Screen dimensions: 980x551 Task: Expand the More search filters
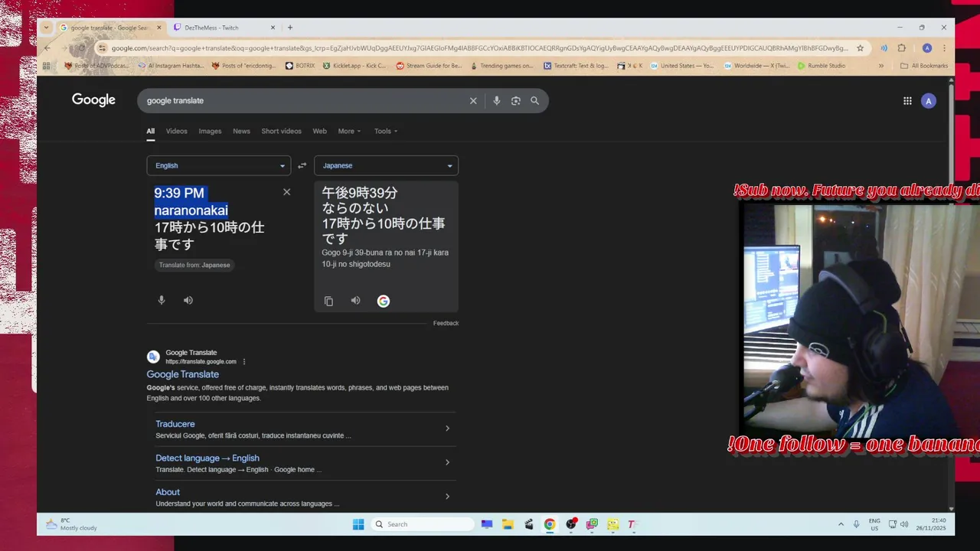349,131
